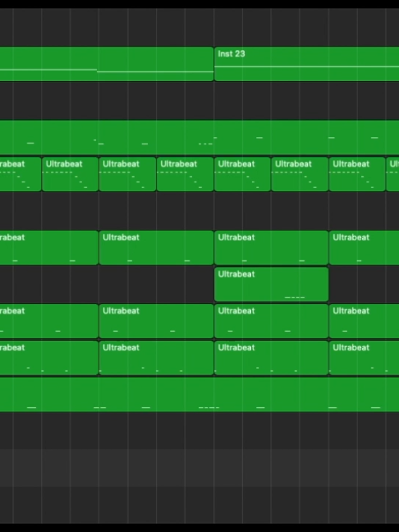Select the long unnamed region above the short Ultrabeat regions
Viewport: 399px width, 532px height.
tap(199, 137)
